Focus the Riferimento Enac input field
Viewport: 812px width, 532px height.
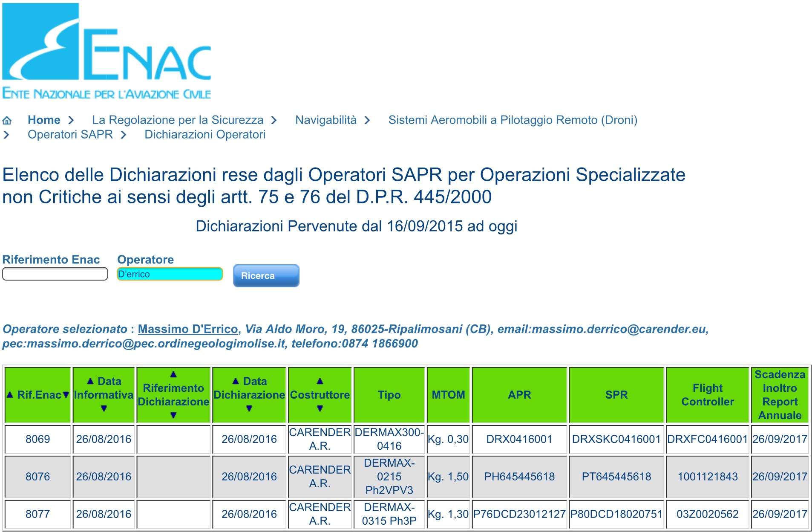(55, 274)
